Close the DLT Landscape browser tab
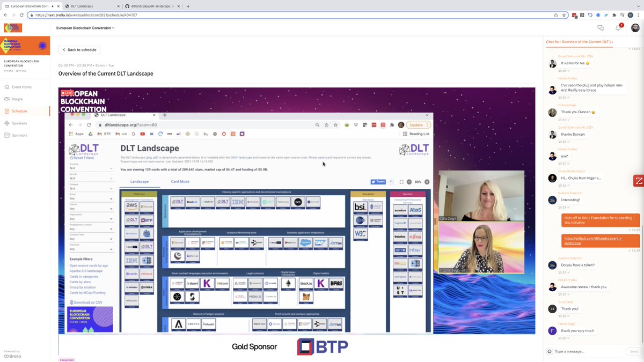The height and width of the screenshot is (362, 644). [118, 6]
